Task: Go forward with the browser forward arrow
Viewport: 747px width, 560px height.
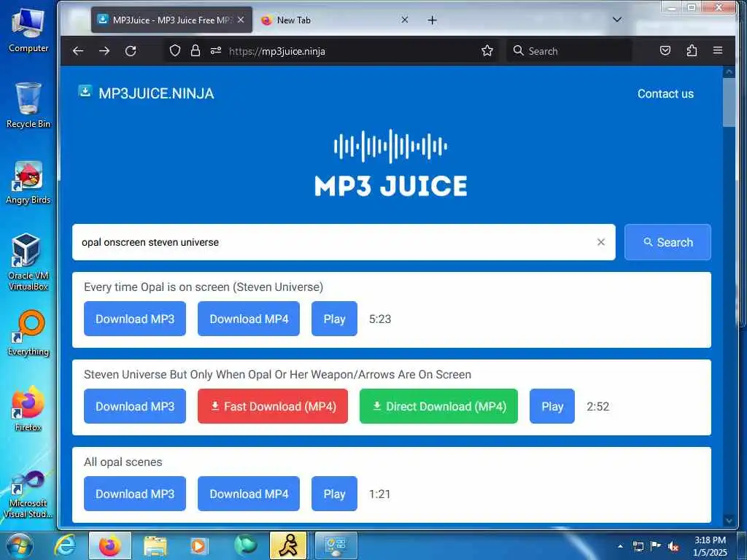Action: coord(104,51)
